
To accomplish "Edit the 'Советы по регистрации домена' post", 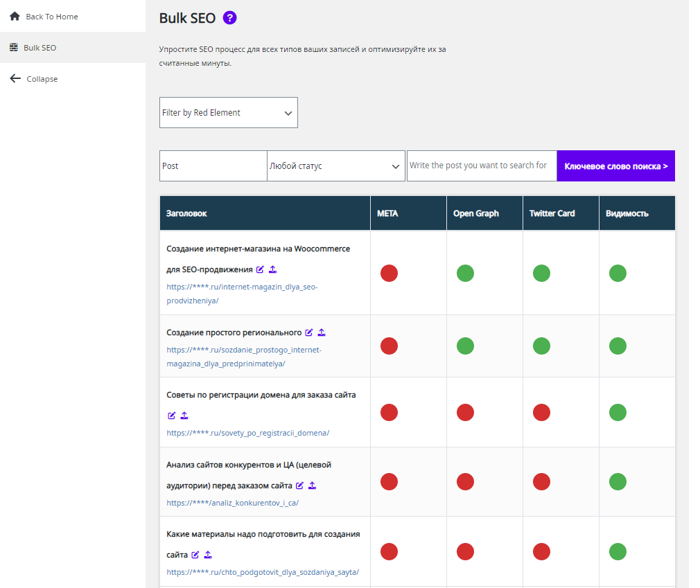I will pyautogui.click(x=171, y=416).
